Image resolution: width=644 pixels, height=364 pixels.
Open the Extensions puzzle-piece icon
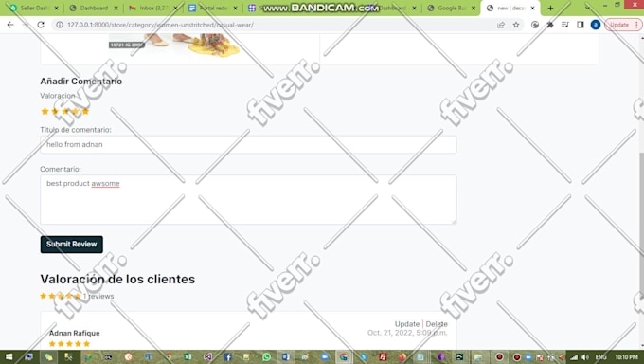549,25
